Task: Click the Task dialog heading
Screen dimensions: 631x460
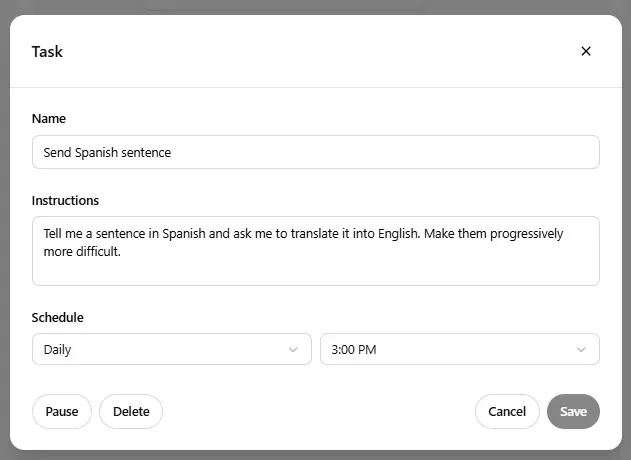Action: pos(47,51)
